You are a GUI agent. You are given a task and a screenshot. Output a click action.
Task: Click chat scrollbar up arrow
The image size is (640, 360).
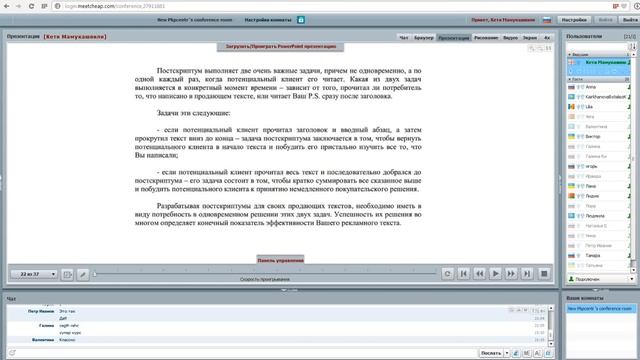[x=551, y=309]
